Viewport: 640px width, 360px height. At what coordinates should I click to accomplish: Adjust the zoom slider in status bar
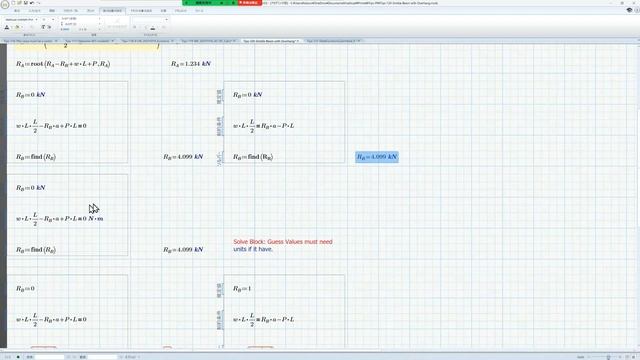pyautogui.click(x=608, y=357)
